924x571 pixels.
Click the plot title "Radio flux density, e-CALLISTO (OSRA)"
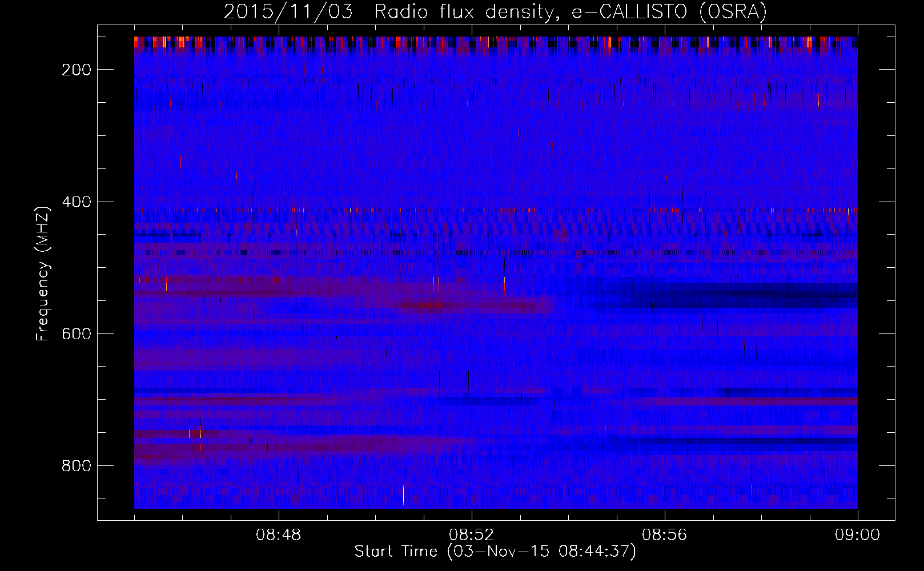(571, 12)
